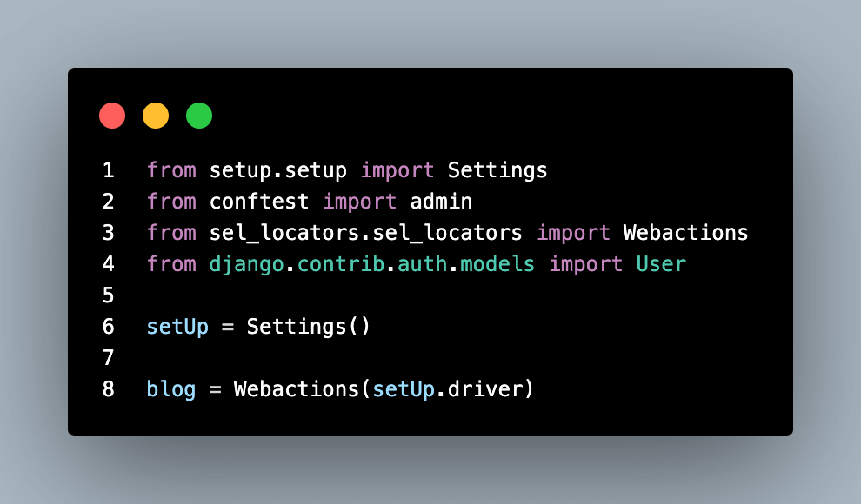This screenshot has height=504, width=861.
Task: Click the admin import name
Action: (x=441, y=202)
